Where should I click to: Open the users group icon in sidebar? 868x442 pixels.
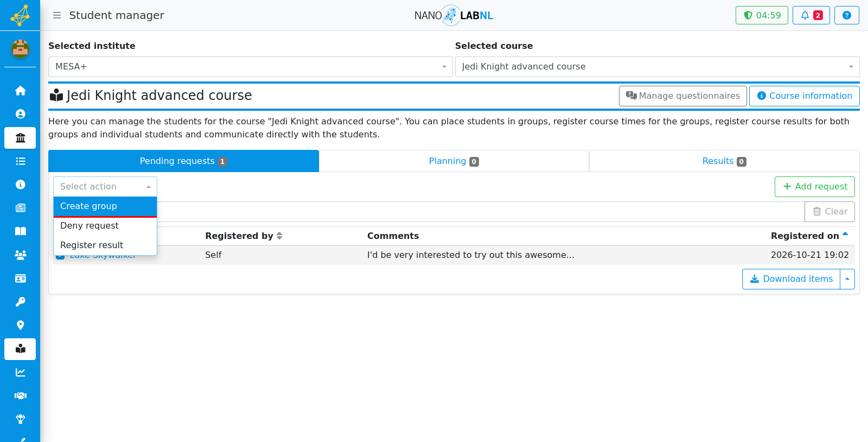coord(20,255)
